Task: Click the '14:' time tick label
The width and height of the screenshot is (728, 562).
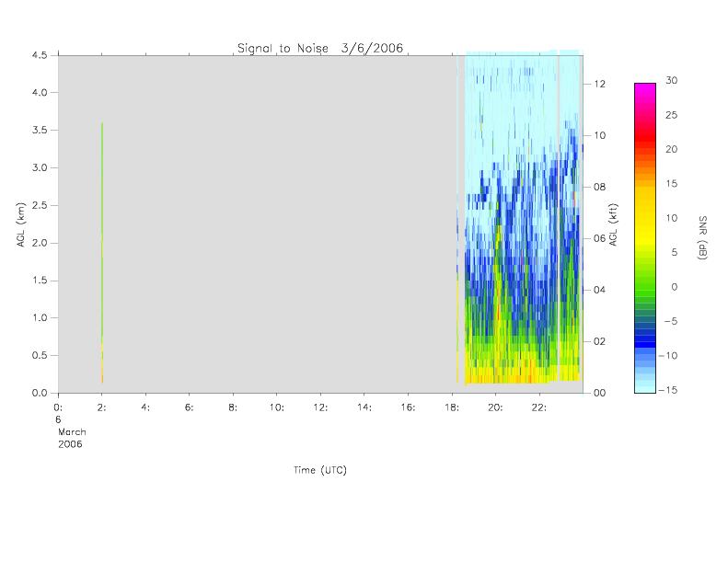Action: [364, 407]
